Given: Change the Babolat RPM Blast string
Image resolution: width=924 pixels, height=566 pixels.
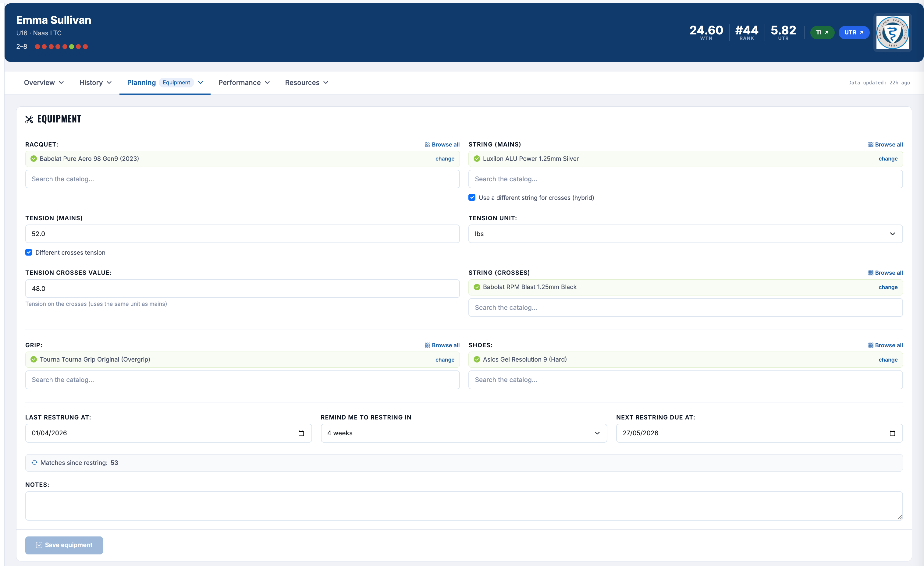Looking at the screenshot, I should [x=888, y=288].
